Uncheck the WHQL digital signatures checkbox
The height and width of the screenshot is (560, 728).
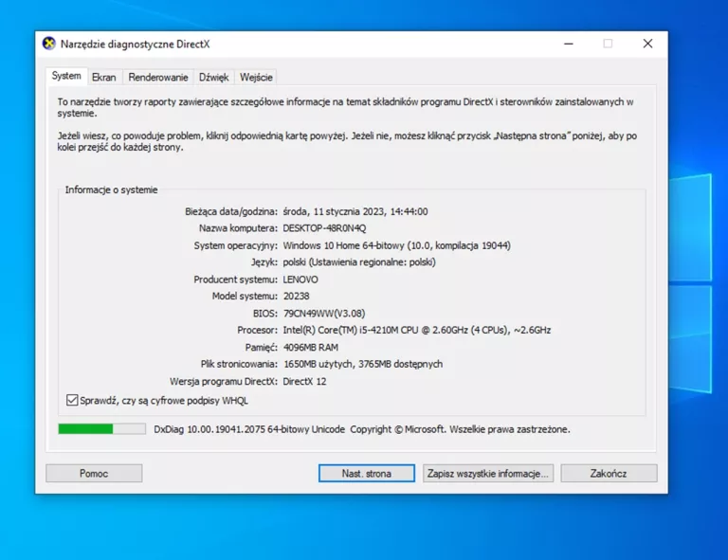(x=73, y=401)
